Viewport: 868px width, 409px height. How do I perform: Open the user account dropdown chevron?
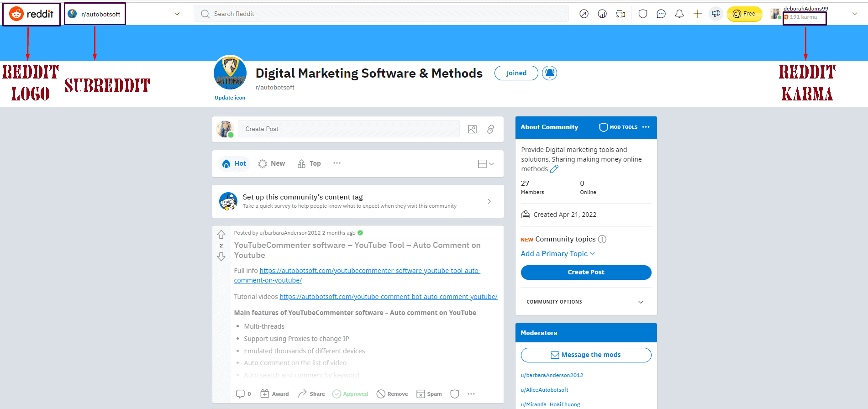tap(855, 14)
